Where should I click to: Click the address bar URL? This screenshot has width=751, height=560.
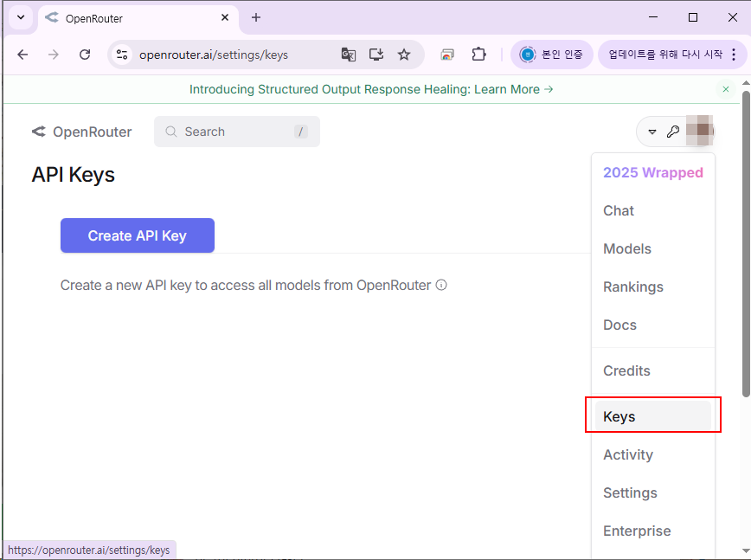click(x=214, y=55)
